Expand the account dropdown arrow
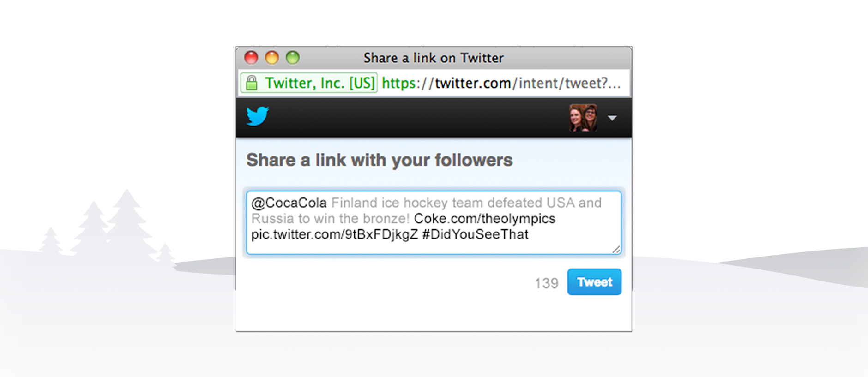This screenshot has width=868, height=377. point(612,118)
